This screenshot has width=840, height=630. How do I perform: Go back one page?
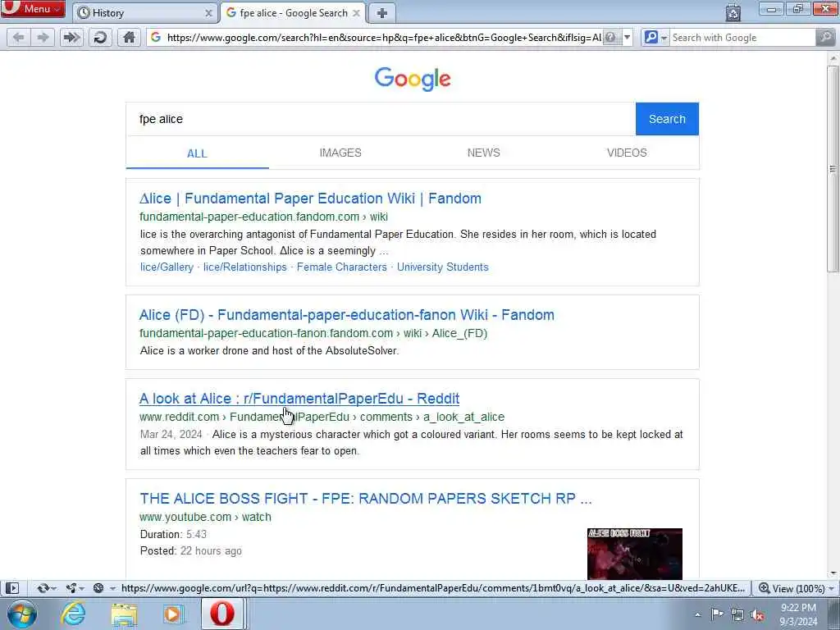tap(18, 38)
